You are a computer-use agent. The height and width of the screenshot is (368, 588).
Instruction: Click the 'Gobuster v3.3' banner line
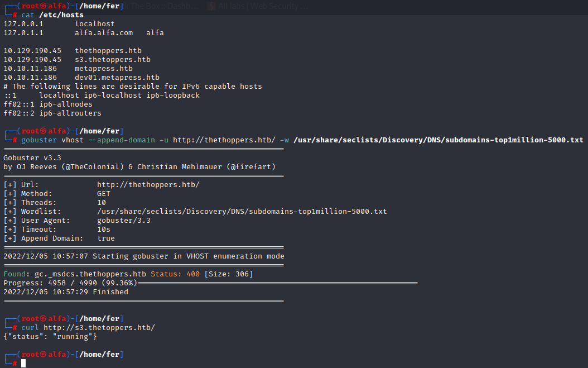[32, 158]
